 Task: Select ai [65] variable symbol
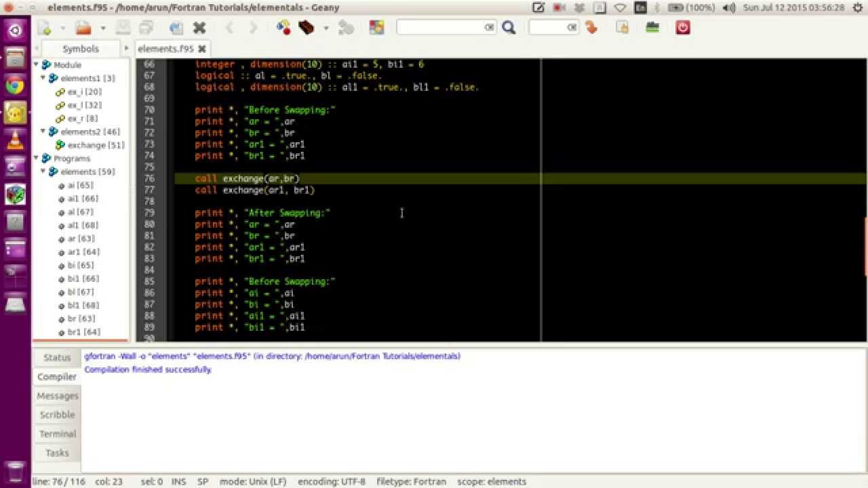click(x=80, y=185)
